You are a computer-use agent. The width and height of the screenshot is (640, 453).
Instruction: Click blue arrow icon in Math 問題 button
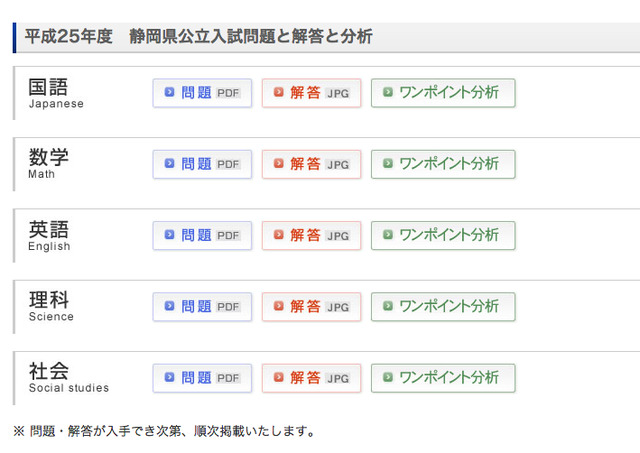[x=169, y=164]
